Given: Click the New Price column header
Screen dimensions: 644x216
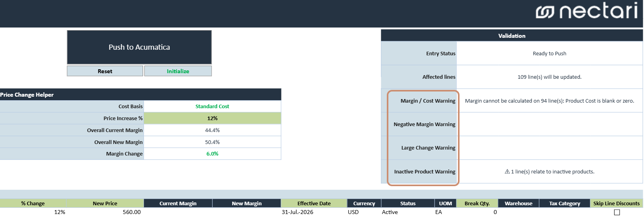Looking at the screenshot, I should pos(105,203).
